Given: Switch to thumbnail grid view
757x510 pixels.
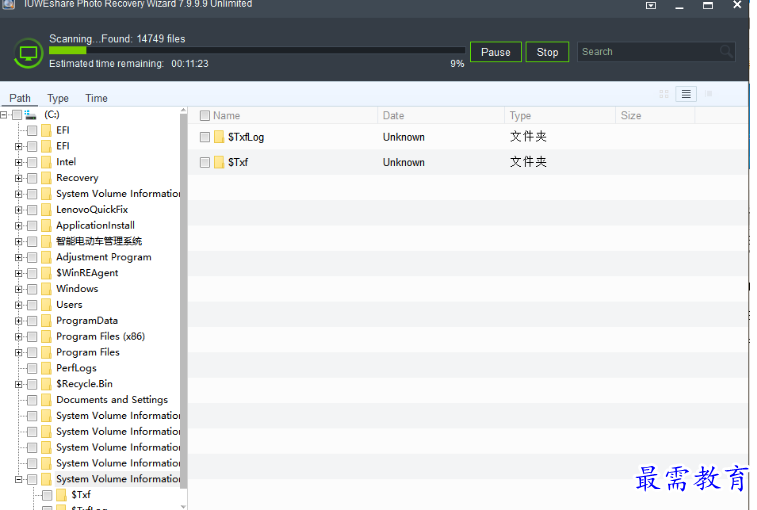Looking at the screenshot, I should (x=664, y=94).
